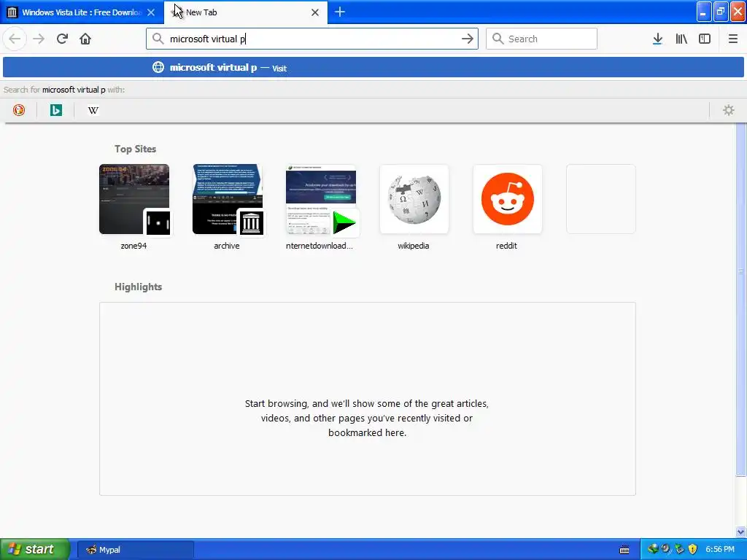The width and height of the screenshot is (747, 560).
Task: Open the reddit top site tile
Action: pos(508,199)
